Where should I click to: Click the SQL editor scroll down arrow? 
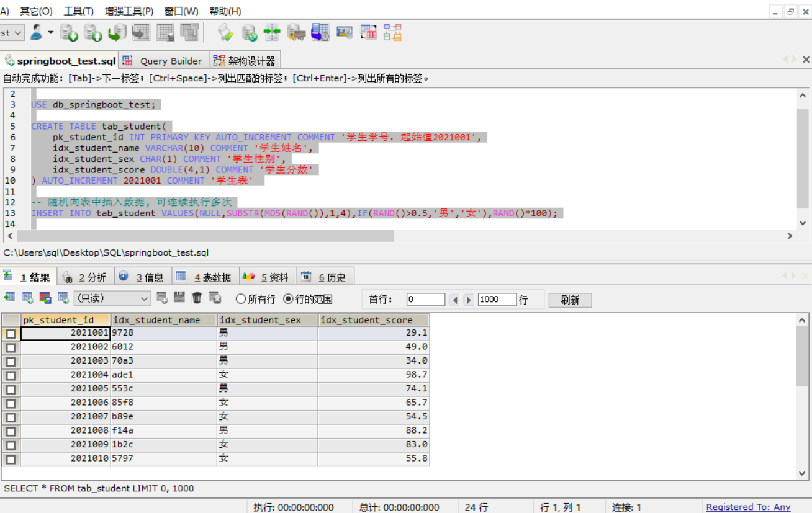(803, 223)
